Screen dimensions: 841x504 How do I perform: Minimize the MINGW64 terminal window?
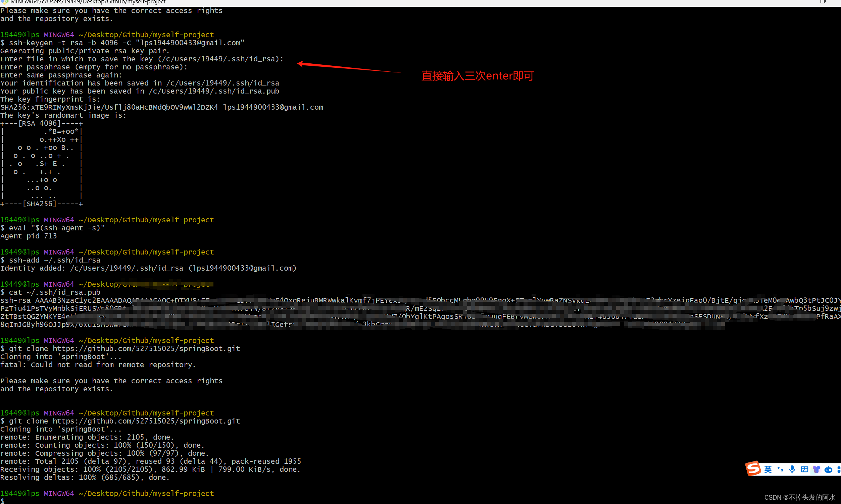tap(799, 2)
